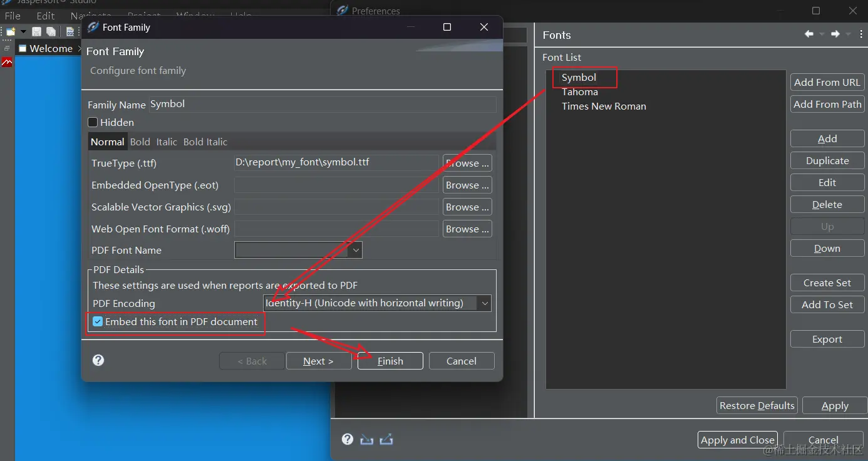Viewport: 868px width, 461px height.
Task: Switch to the Bold Italic tab
Action: (x=205, y=142)
